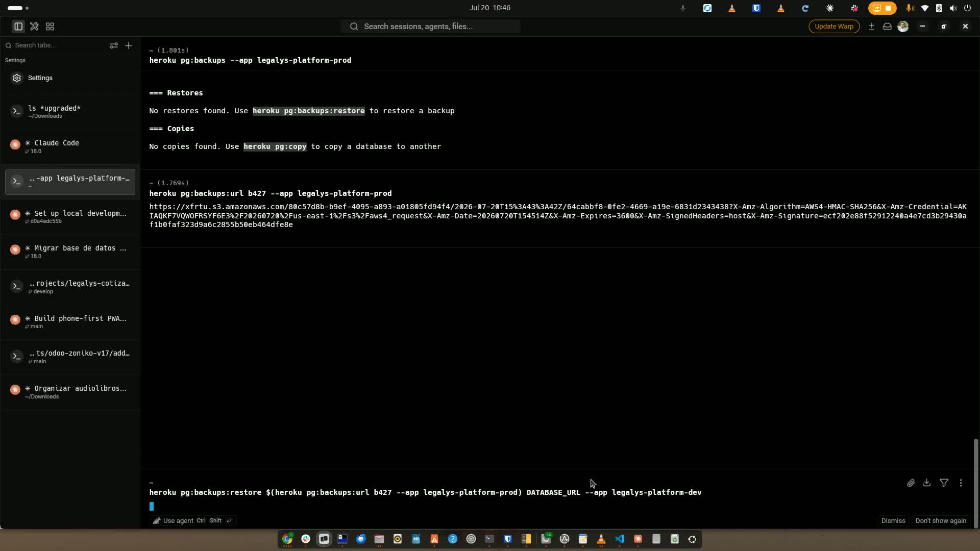Open the Help icon in the dock
The image size is (980, 551).
click(x=453, y=539)
